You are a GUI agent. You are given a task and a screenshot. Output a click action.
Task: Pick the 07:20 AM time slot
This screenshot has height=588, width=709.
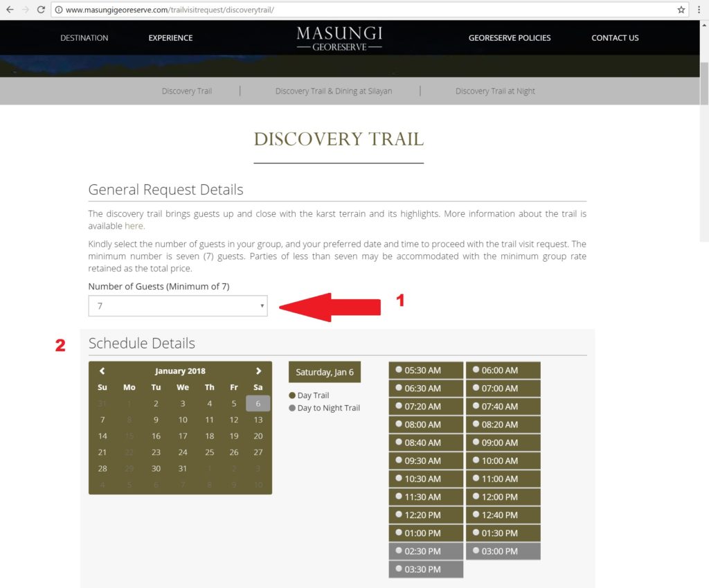pyautogui.click(x=426, y=406)
